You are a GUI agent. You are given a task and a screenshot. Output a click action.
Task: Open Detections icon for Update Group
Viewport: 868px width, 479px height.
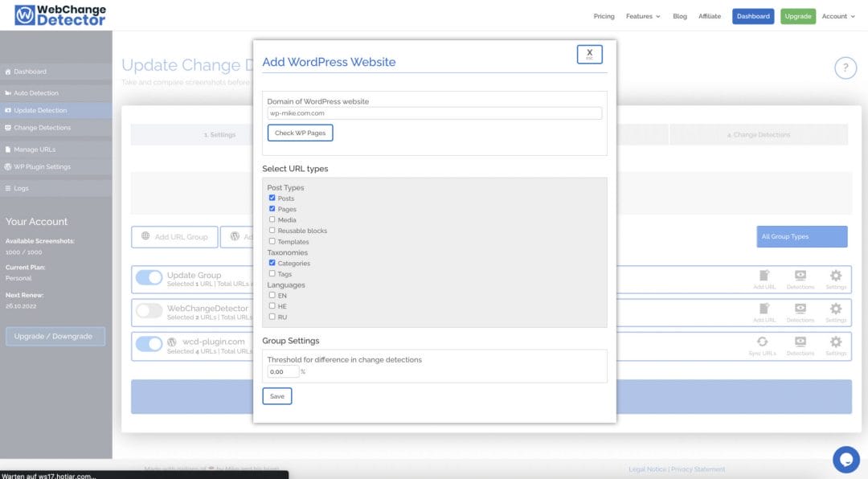point(800,279)
